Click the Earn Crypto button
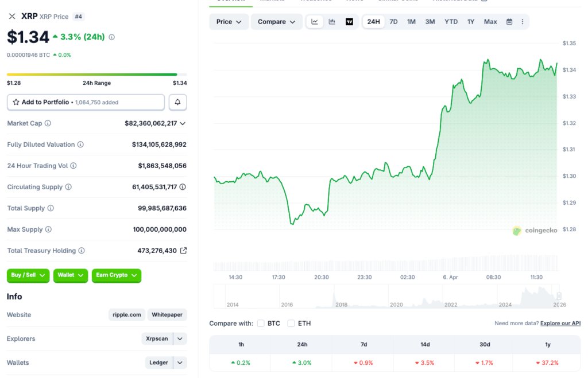The height and width of the screenshot is (378, 588). tap(116, 275)
